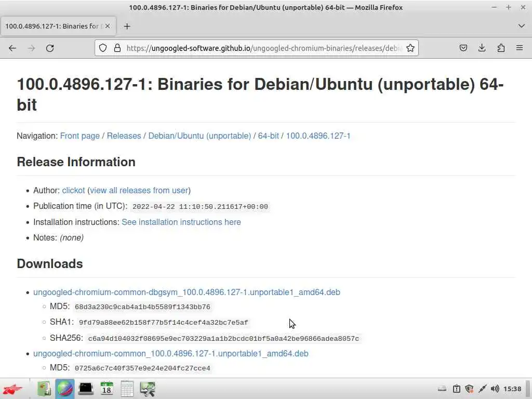Expand the list all tabs chevron
The height and width of the screenshot is (399, 532).
coord(522,26)
